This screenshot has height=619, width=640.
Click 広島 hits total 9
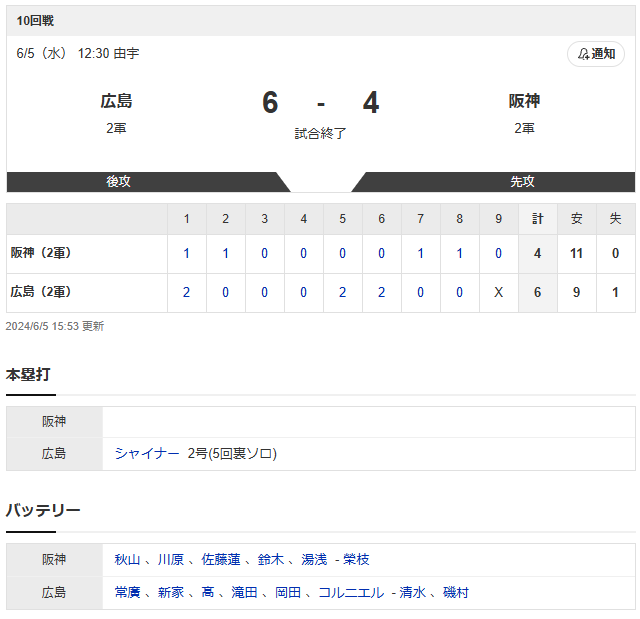[x=576, y=293]
